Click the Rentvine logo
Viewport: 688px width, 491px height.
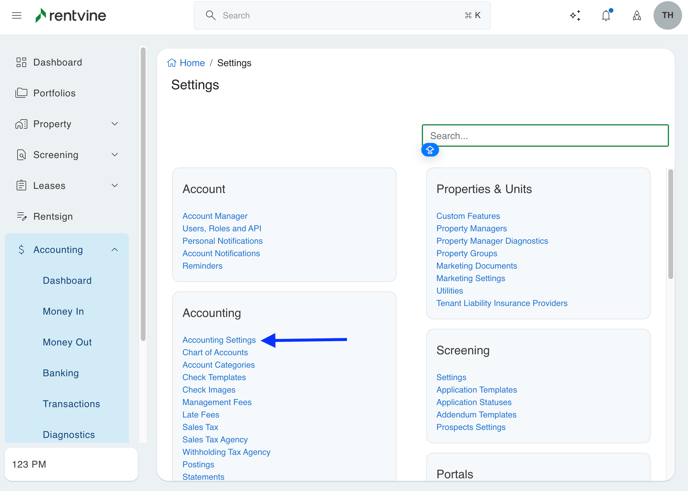click(x=70, y=16)
